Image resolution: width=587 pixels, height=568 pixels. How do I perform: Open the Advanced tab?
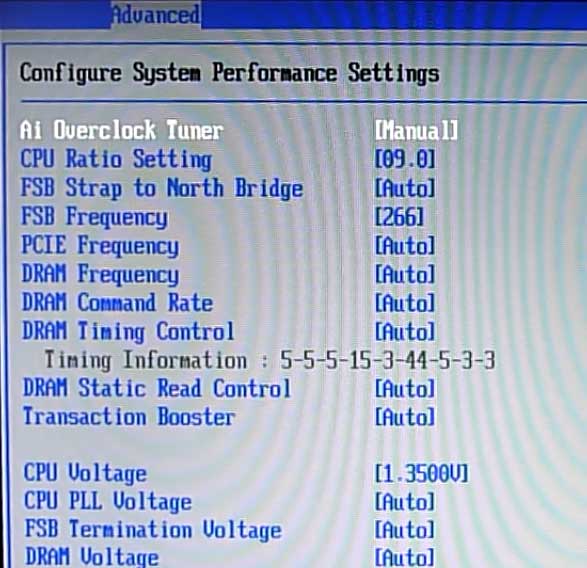[x=156, y=15]
